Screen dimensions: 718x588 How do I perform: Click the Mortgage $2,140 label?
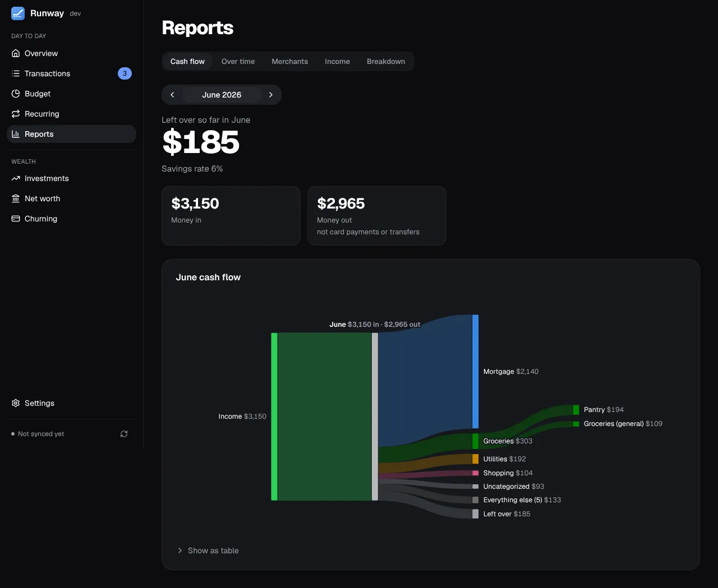pos(510,372)
